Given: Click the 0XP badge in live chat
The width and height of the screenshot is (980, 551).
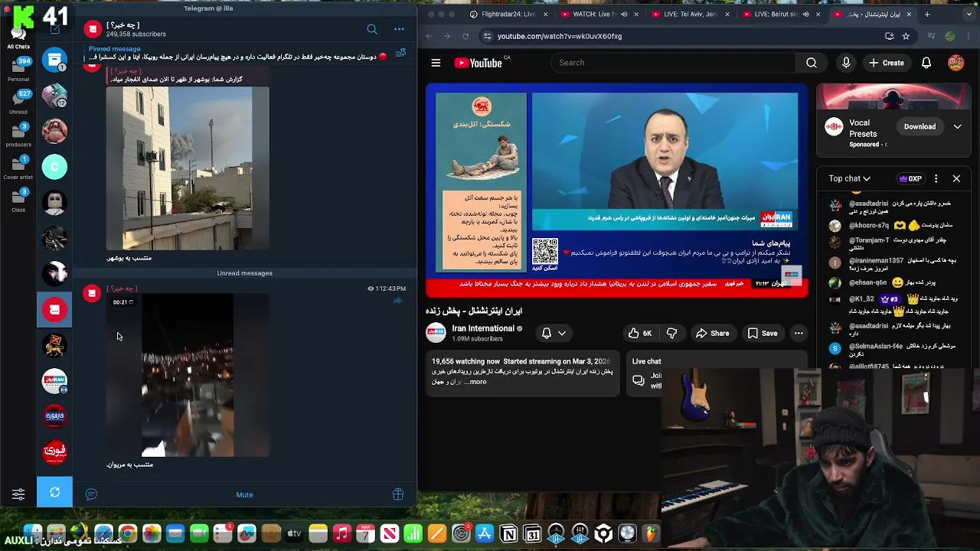Looking at the screenshot, I should (x=910, y=178).
